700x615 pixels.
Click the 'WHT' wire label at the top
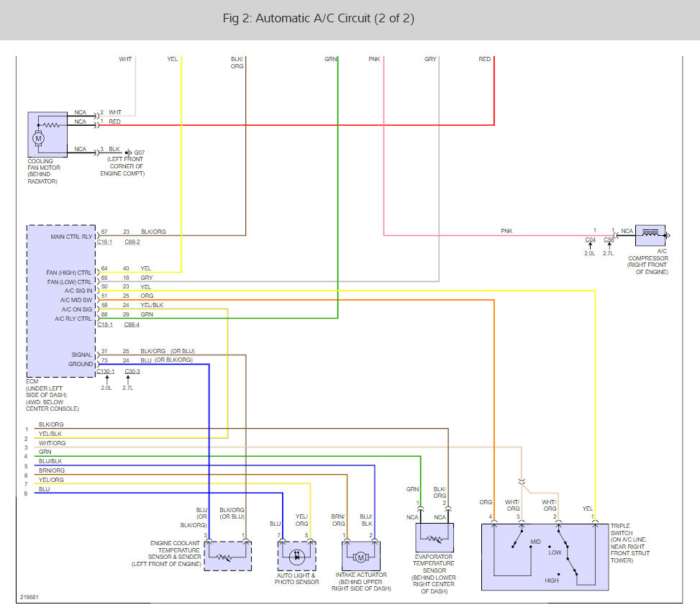[x=125, y=59]
